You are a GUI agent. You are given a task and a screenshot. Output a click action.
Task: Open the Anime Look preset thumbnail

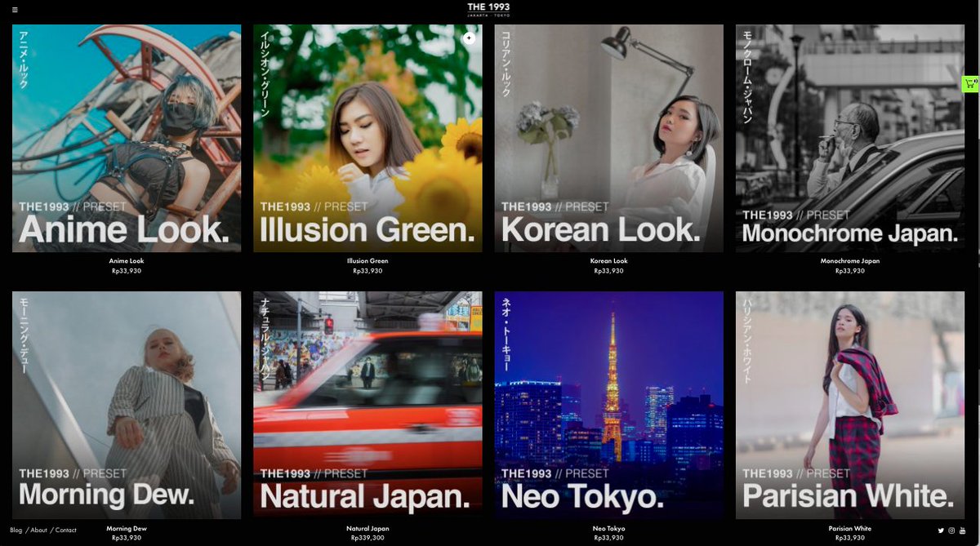(127, 138)
